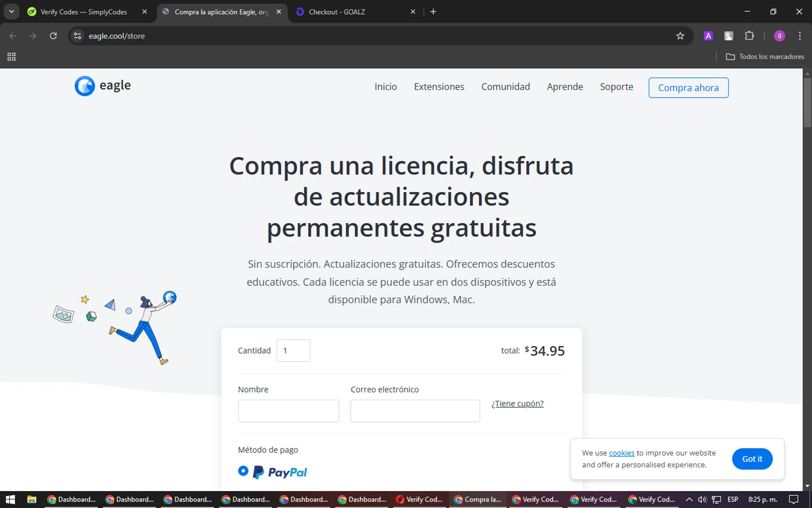Click the Compra ahora button
The height and width of the screenshot is (508, 812).
[689, 88]
